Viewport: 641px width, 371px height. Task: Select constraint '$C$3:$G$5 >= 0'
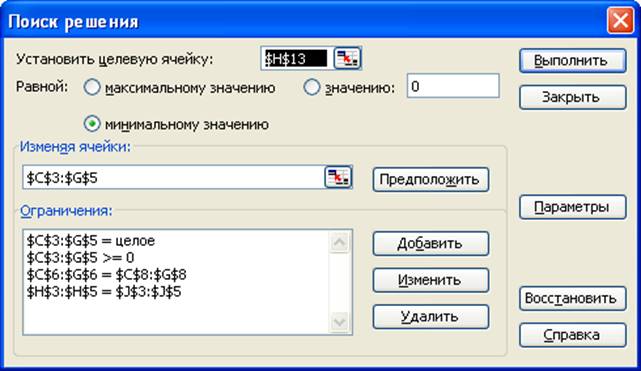80,257
